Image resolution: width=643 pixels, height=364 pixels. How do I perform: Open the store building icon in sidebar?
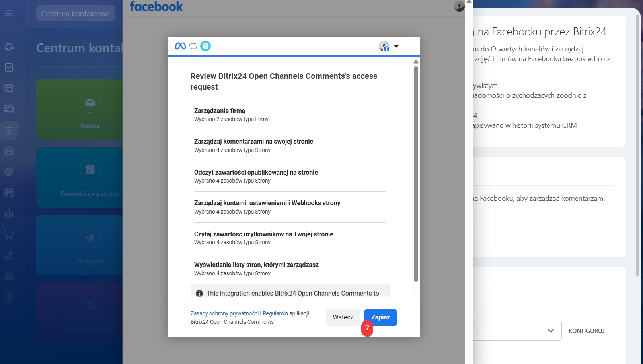tap(9, 151)
